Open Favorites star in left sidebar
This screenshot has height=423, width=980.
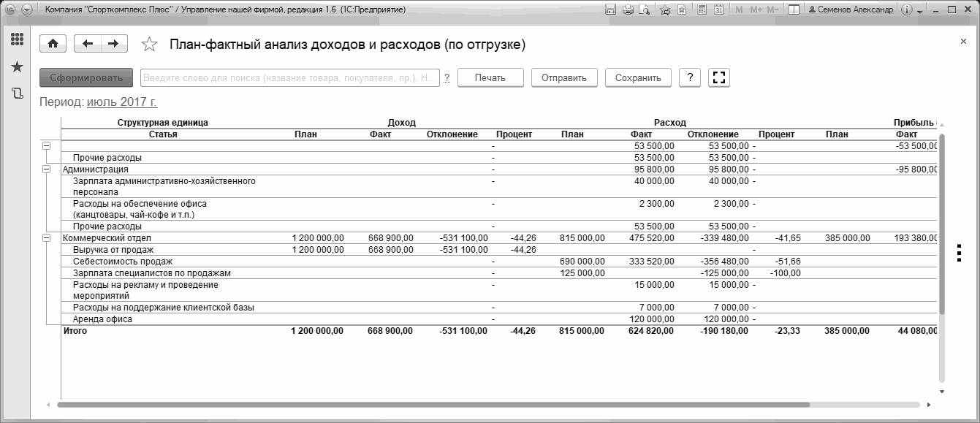(x=17, y=66)
